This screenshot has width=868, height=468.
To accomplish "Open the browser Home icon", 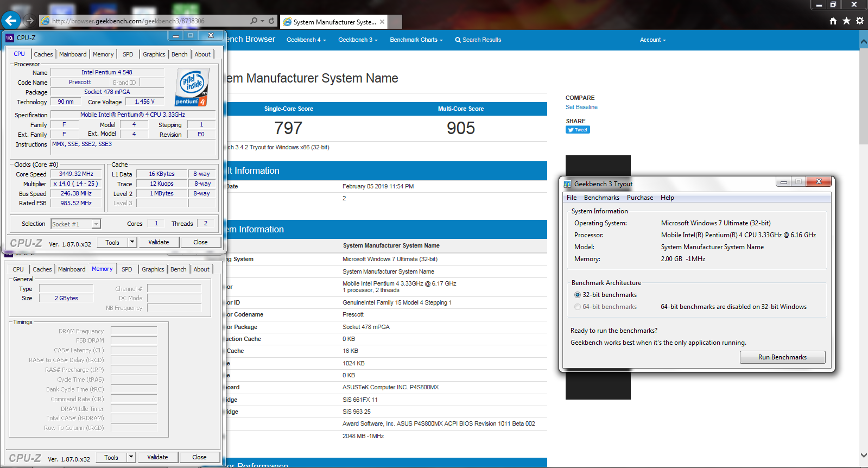I will coord(833,21).
